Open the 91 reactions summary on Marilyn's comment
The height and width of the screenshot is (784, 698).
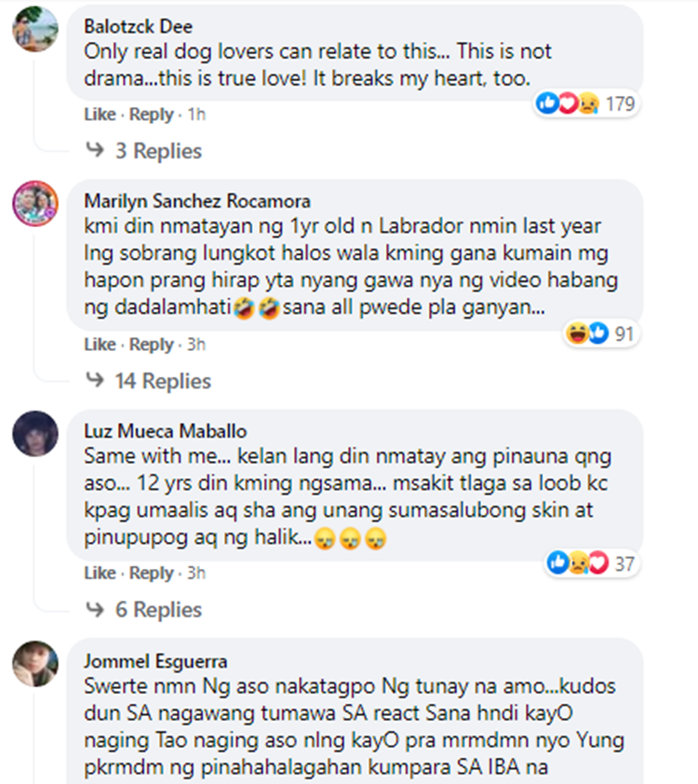tap(601, 333)
